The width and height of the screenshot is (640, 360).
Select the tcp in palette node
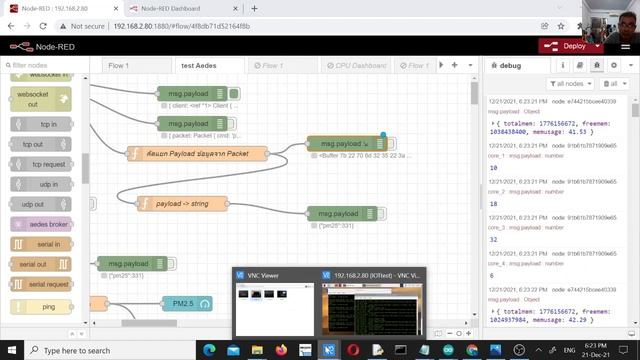click(x=41, y=124)
